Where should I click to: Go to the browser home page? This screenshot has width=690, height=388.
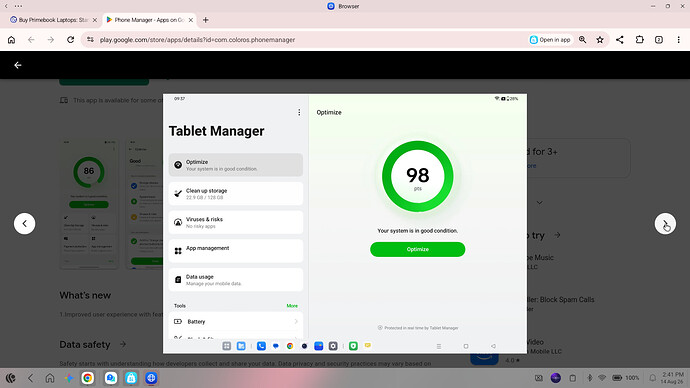coord(11,40)
